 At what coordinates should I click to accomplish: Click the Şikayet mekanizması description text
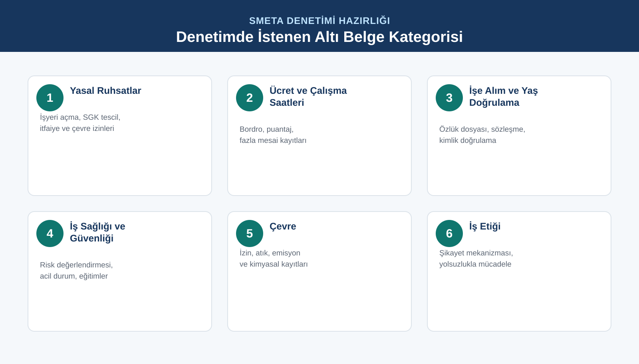point(476,259)
